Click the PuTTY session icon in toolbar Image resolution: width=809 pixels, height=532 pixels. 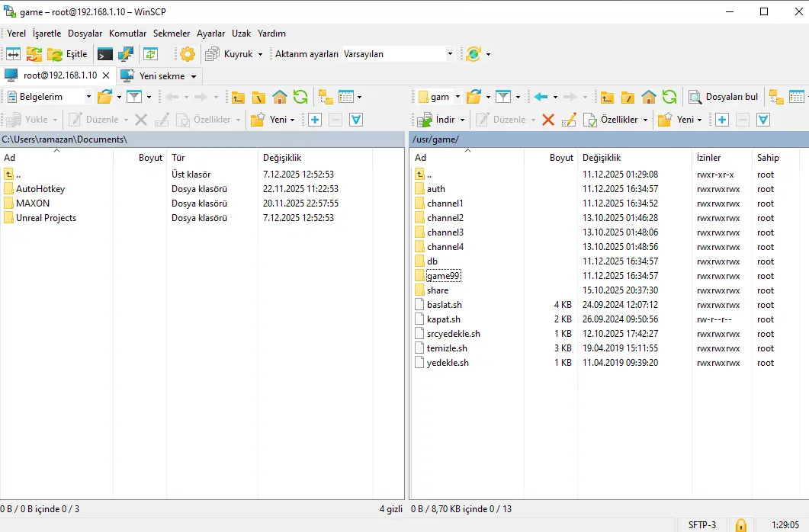pyautogui.click(x=126, y=54)
